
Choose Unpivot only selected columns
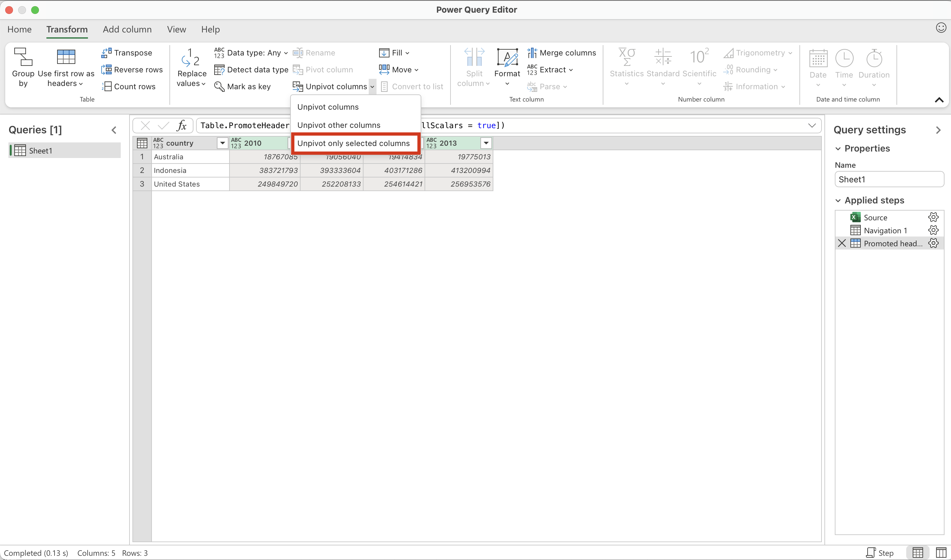[x=353, y=143]
